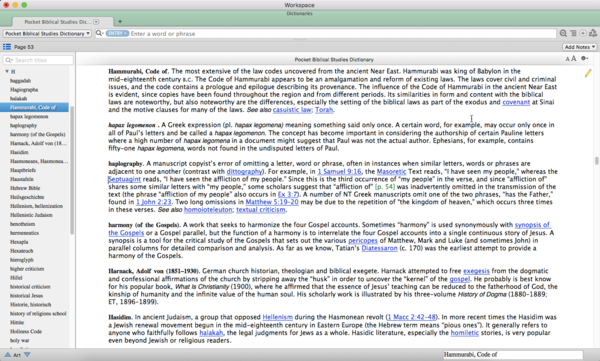Select Hammurabi, Code of sidebar entry
The image size is (600, 361).
point(34,107)
